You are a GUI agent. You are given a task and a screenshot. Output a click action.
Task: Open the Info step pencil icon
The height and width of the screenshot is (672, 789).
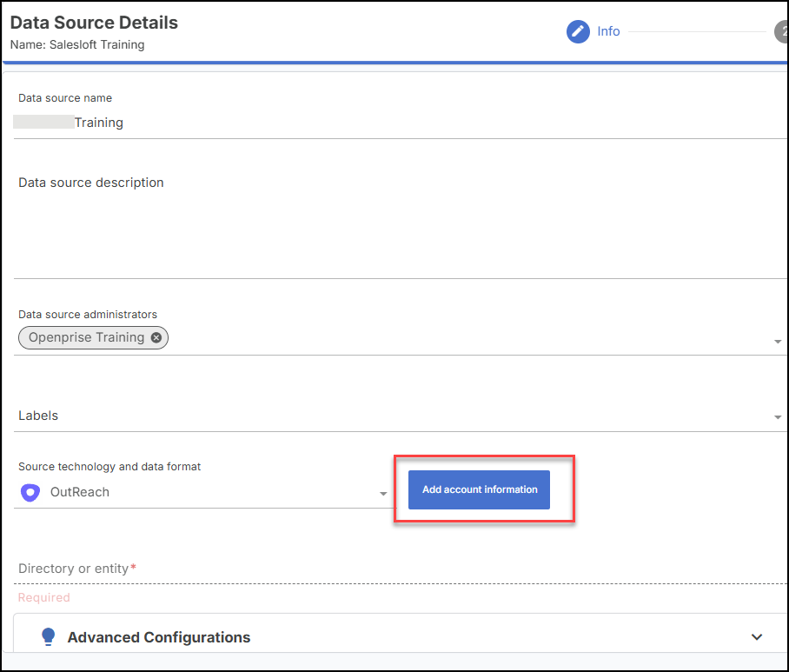point(578,31)
